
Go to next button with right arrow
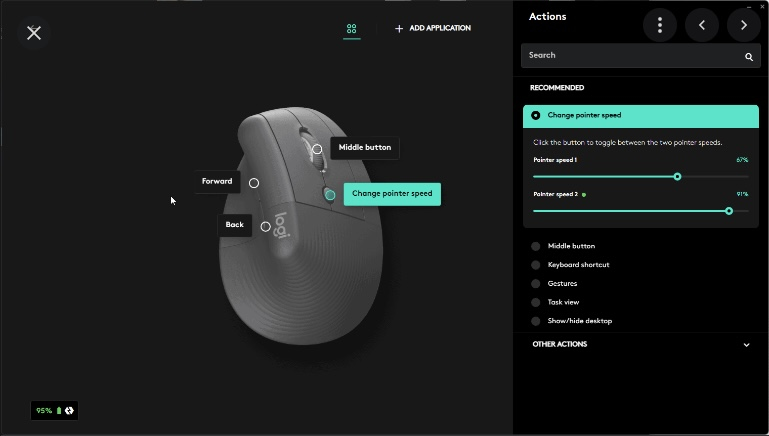pos(744,25)
